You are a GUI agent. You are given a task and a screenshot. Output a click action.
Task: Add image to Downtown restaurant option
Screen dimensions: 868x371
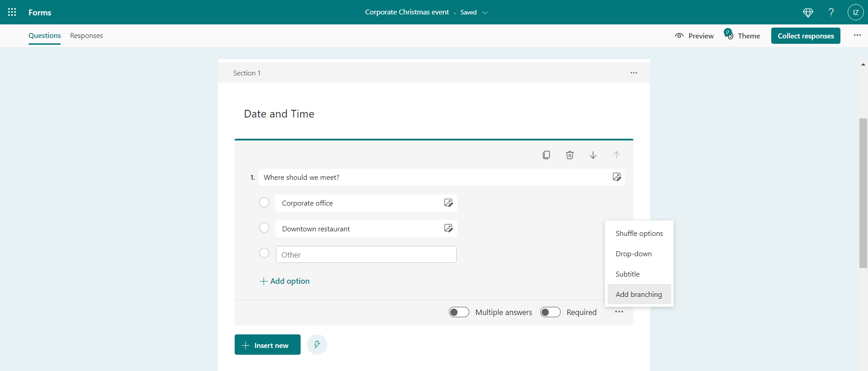click(x=448, y=228)
